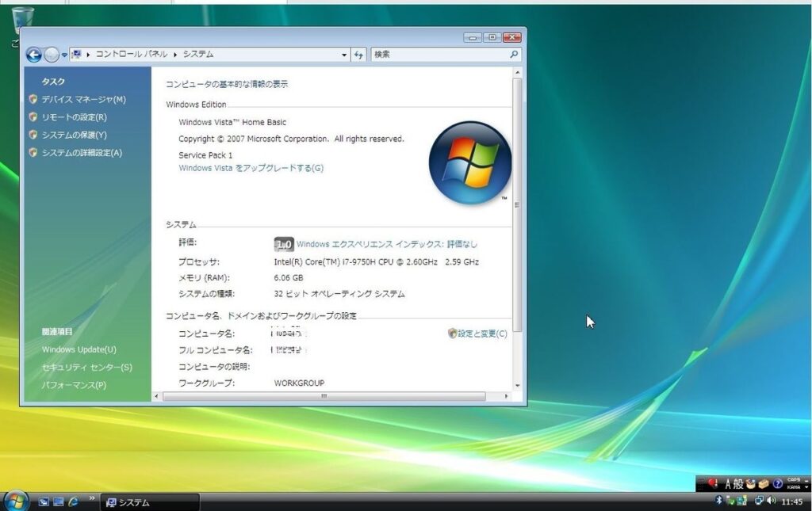Click the language bar help question mark
The image size is (812, 511).
point(777,484)
